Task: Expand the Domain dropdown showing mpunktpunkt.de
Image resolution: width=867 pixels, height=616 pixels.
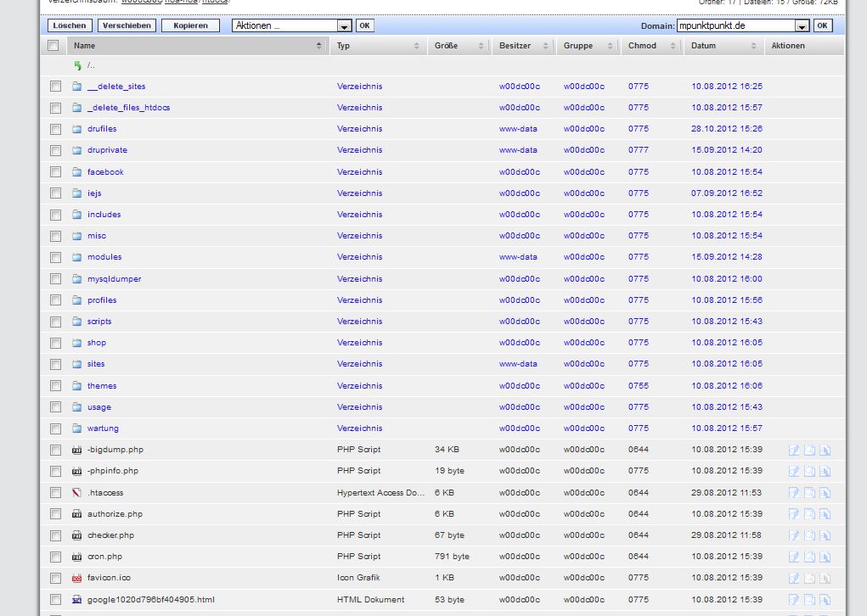Action: (802, 26)
